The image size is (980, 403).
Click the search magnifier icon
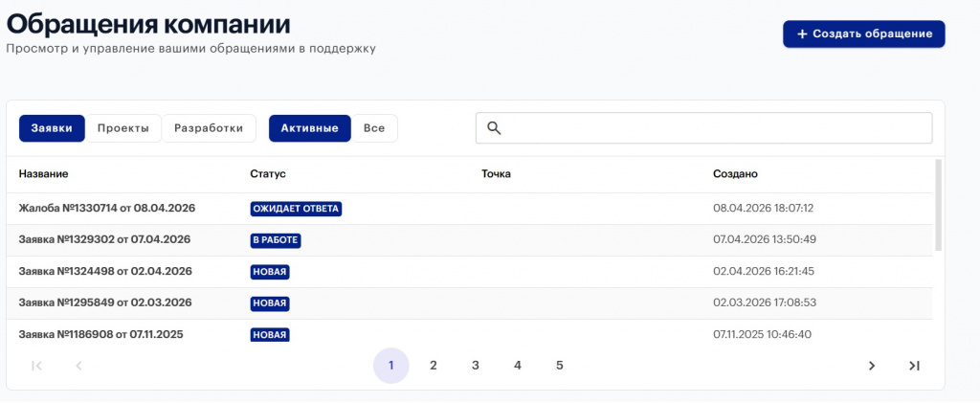tap(494, 128)
